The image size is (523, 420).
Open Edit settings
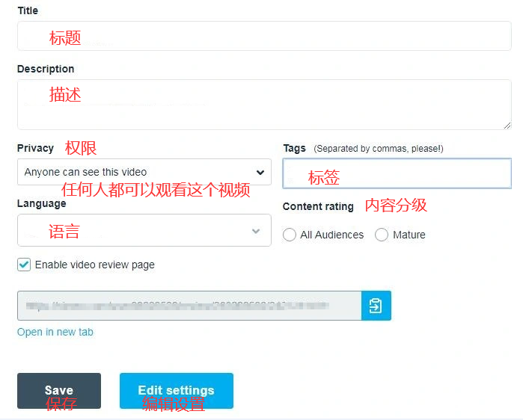coord(176,390)
